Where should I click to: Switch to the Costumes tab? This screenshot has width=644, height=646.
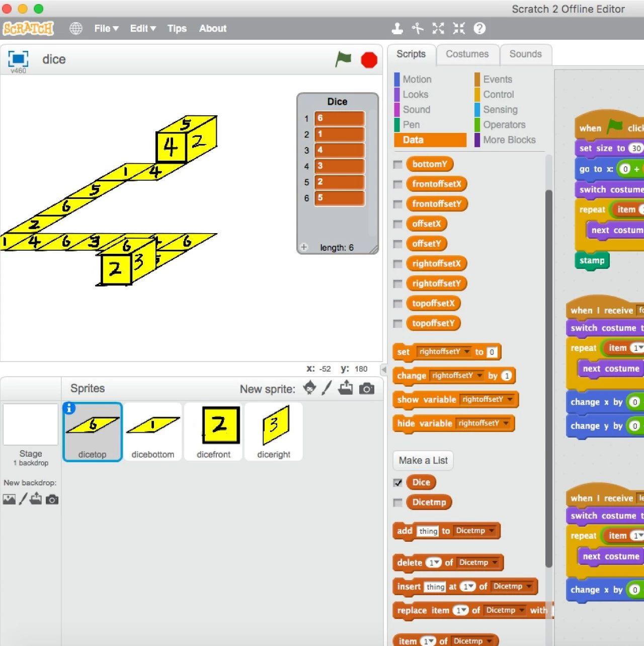467,54
